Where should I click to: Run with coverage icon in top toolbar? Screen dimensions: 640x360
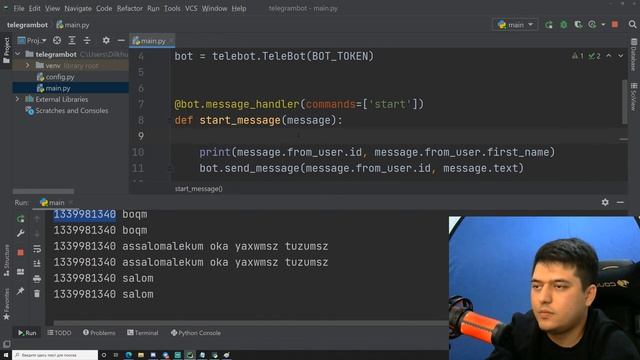tap(578, 25)
